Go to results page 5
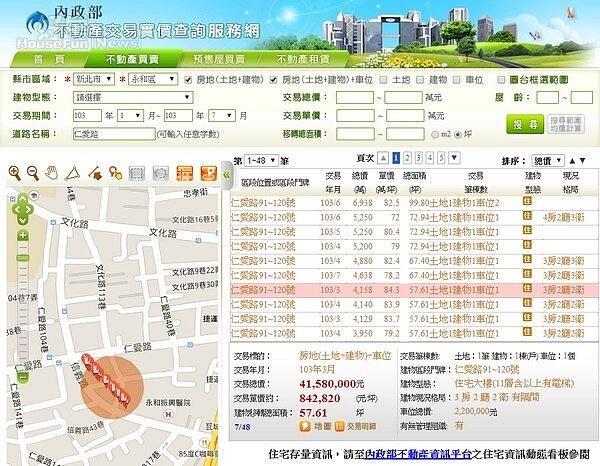 click(x=441, y=158)
